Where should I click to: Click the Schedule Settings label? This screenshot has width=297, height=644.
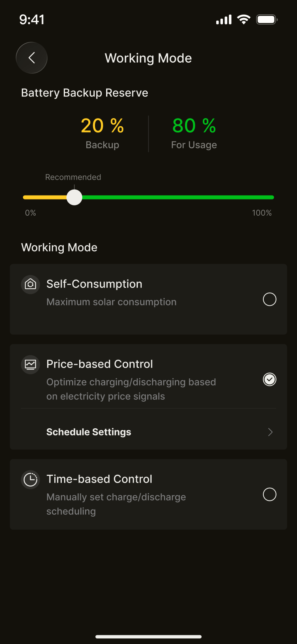tap(89, 432)
